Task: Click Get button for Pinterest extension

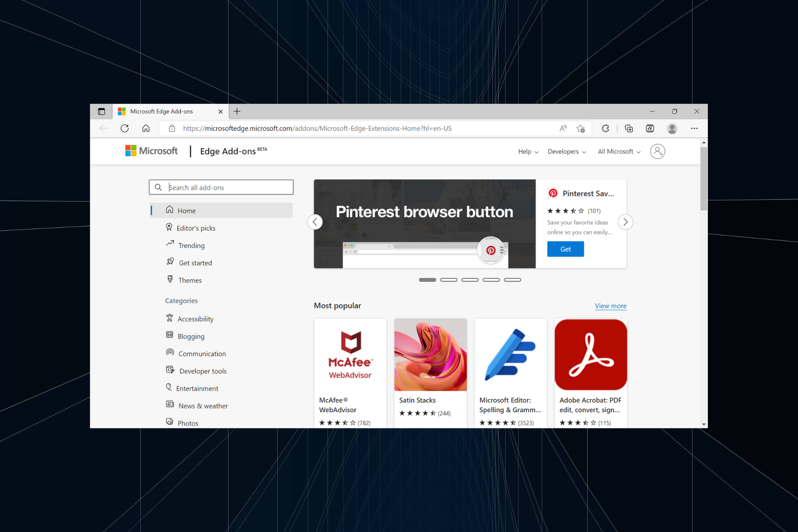Action: (x=565, y=249)
